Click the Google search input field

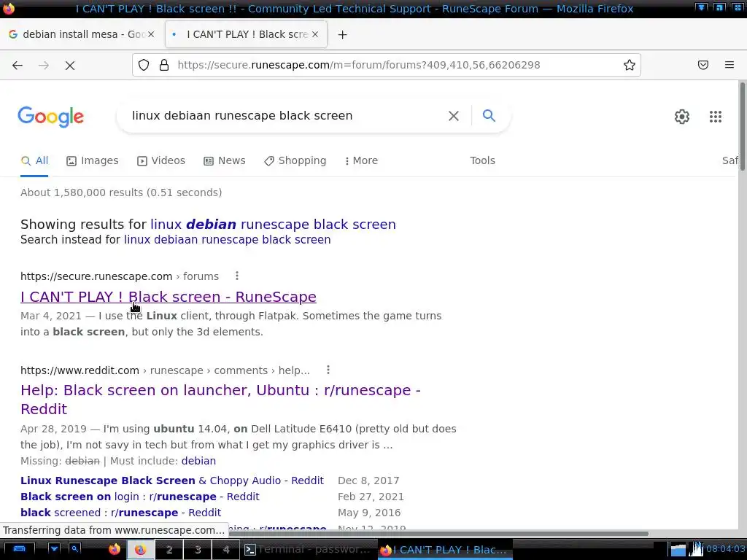click(286, 116)
